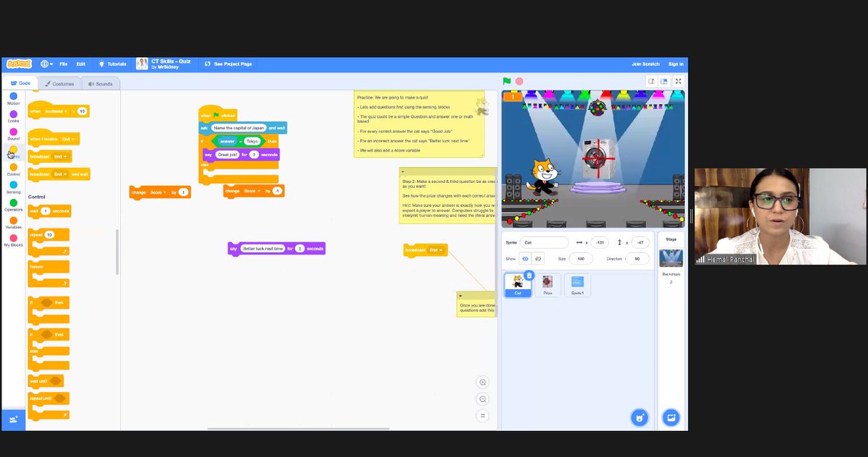Screen dimensions: 868x457
Task: Click the Scratch logo
Action: tap(19, 64)
